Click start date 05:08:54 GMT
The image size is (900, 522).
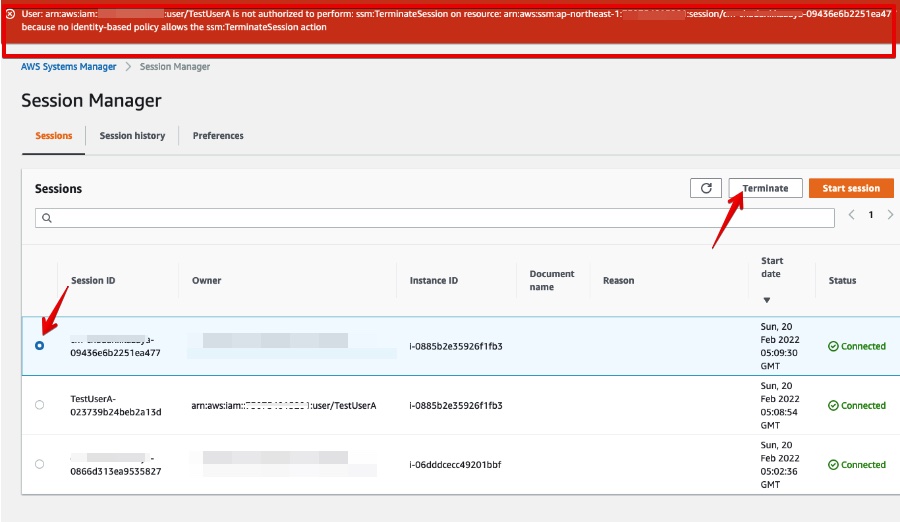[779, 405]
